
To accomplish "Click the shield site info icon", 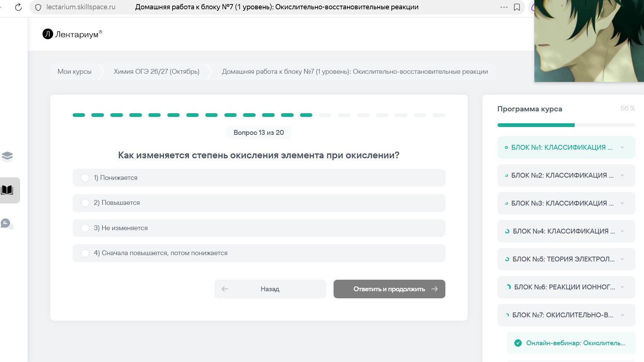I will tap(38, 7).
